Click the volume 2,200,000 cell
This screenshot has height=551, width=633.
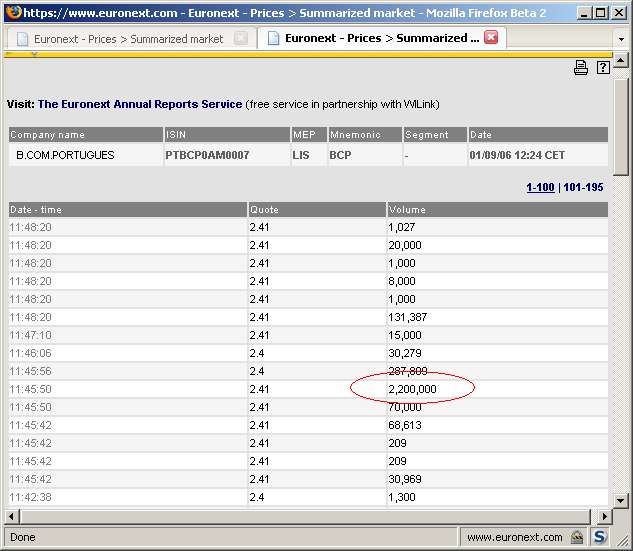[498, 389]
